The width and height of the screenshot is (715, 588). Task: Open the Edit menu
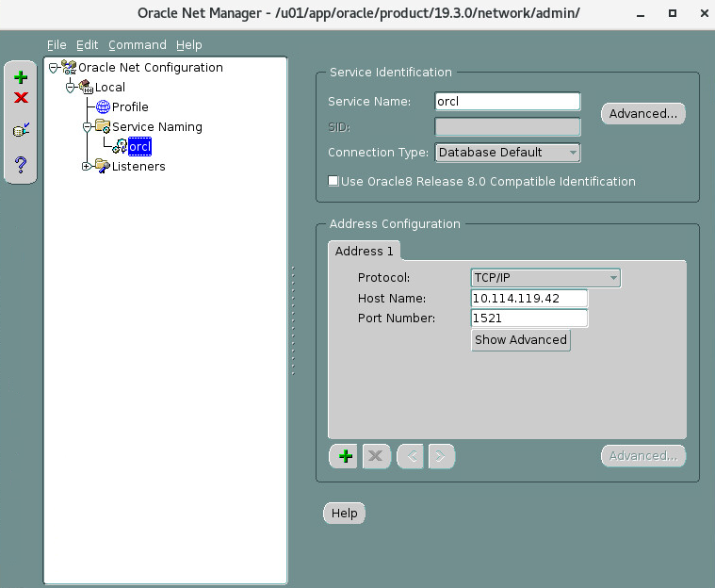tap(87, 44)
